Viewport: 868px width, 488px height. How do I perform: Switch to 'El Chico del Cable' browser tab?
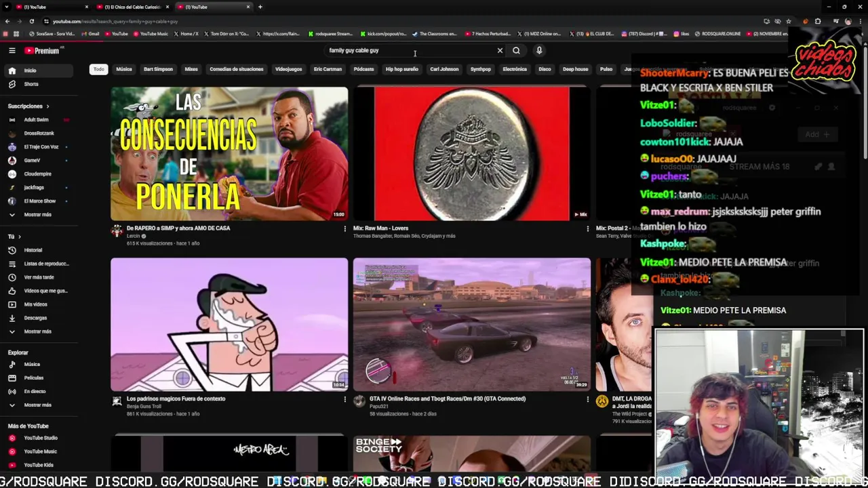pyautogui.click(x=132, y=7)
